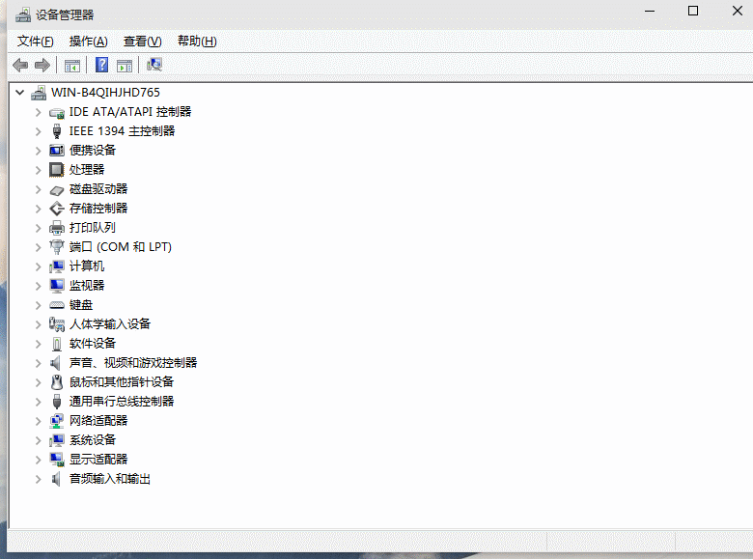753x560 pixels.
Task: Click the 人体学输入设备 icon
Action: 57,324
